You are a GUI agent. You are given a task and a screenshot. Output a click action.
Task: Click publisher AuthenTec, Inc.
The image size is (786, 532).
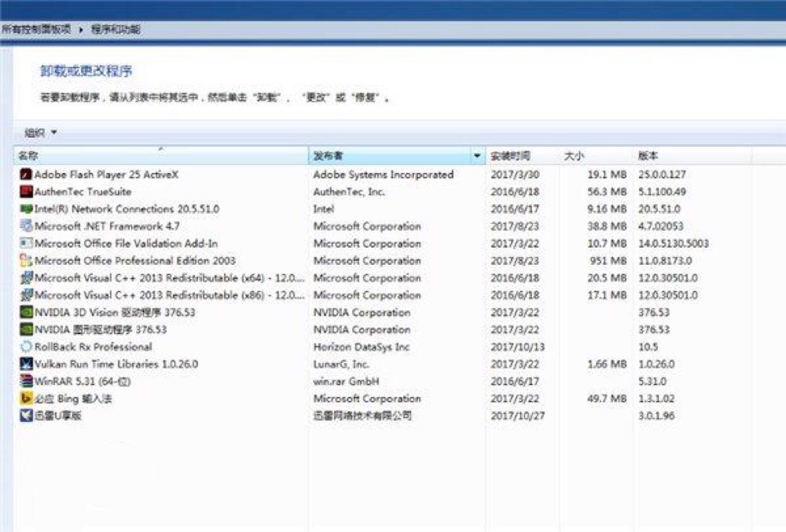(x=349, y=192)
